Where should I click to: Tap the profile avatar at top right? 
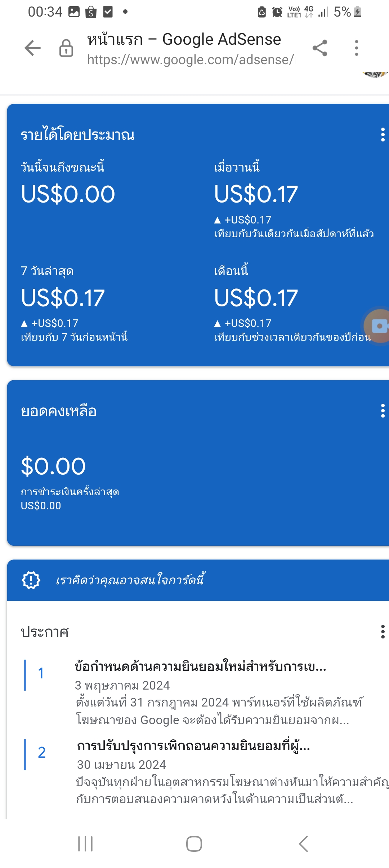coord(375,75)
